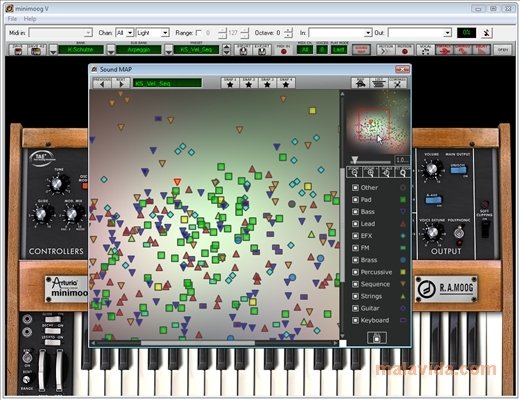Click the Export preset icon
The image size is (520, 400).
tap(262, 50)
